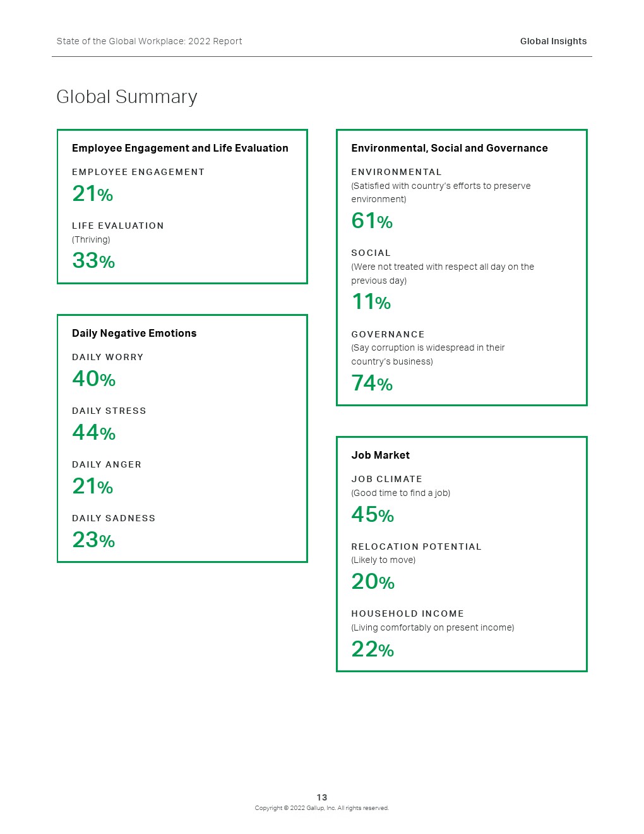The width and height of the screenshot is (644, 834).
Task: Click the Global Summary page heading
Action: pos(127,97)
